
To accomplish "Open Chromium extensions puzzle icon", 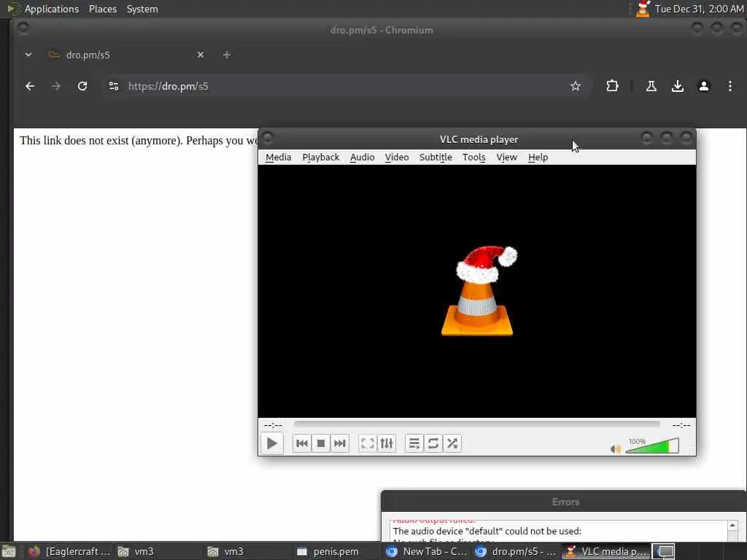I will pos(612,86).
